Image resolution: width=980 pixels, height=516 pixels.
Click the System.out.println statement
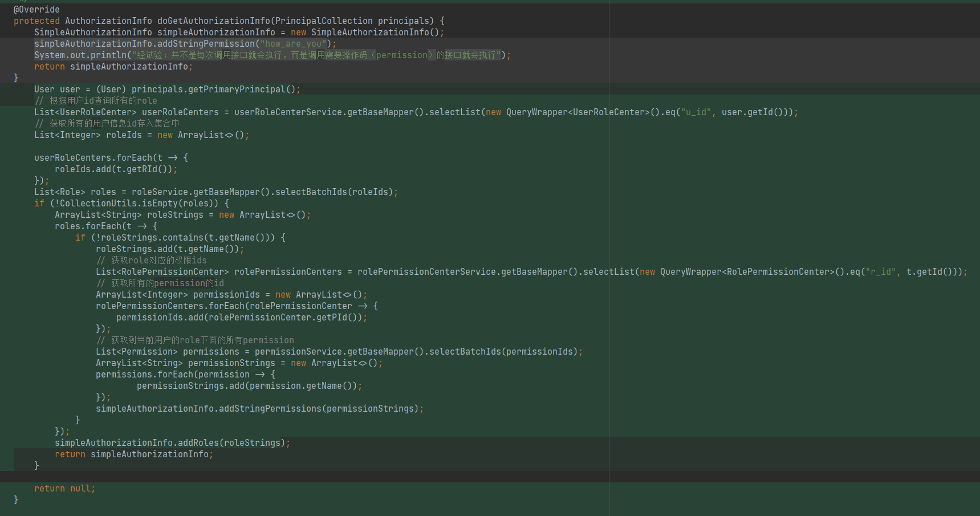pos(273,55)
